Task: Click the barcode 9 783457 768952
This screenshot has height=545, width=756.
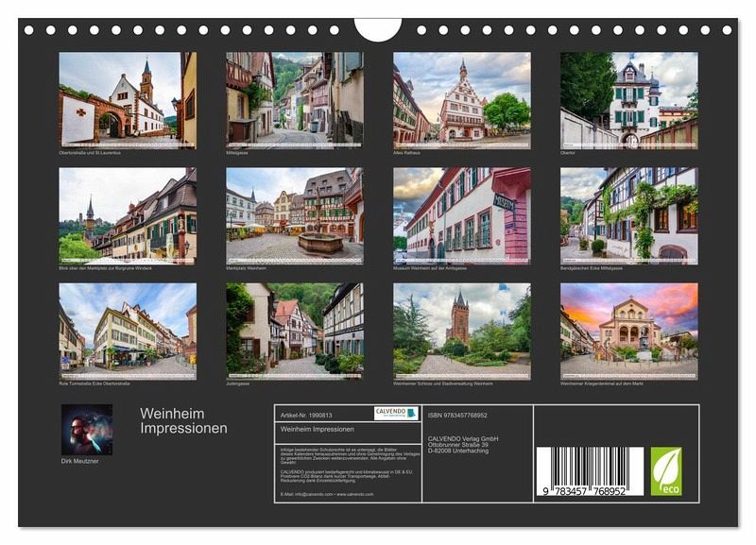Action: (x=590, y=471)
